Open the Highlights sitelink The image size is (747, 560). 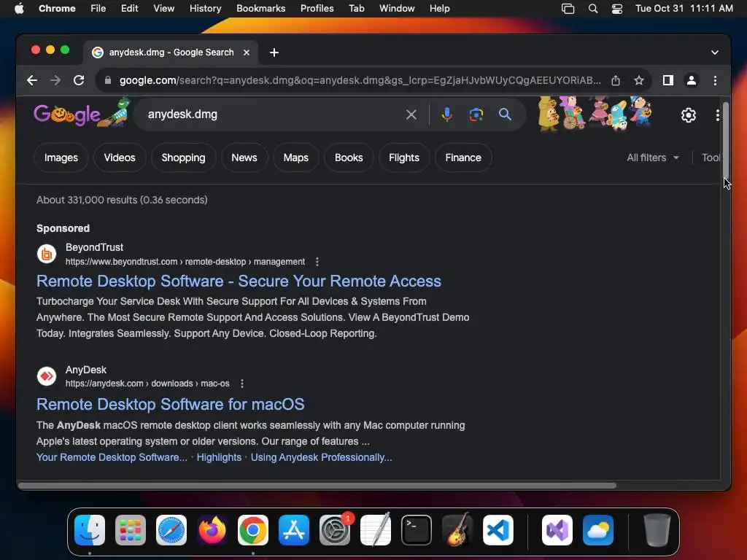coord(219,457)
